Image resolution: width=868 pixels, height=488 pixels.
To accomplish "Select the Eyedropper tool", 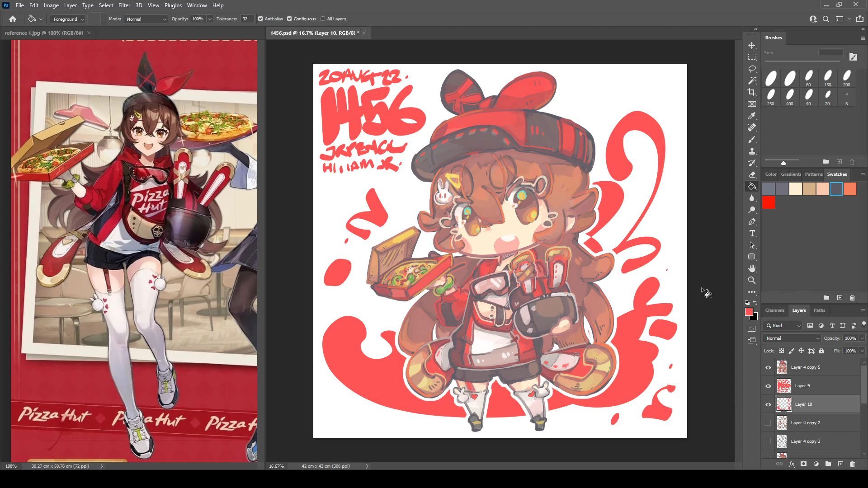I will coord(752,116).
